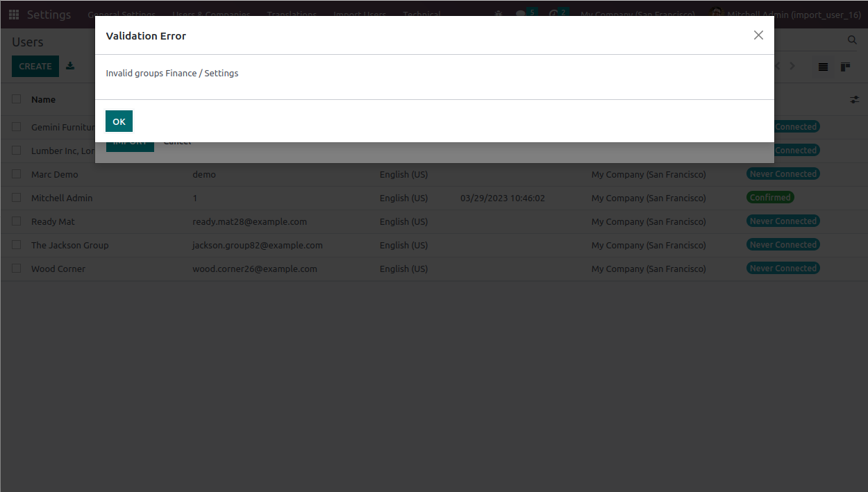
Task: Click 'Invalid groups Finance / Settings' message
Action: point(172,74)
